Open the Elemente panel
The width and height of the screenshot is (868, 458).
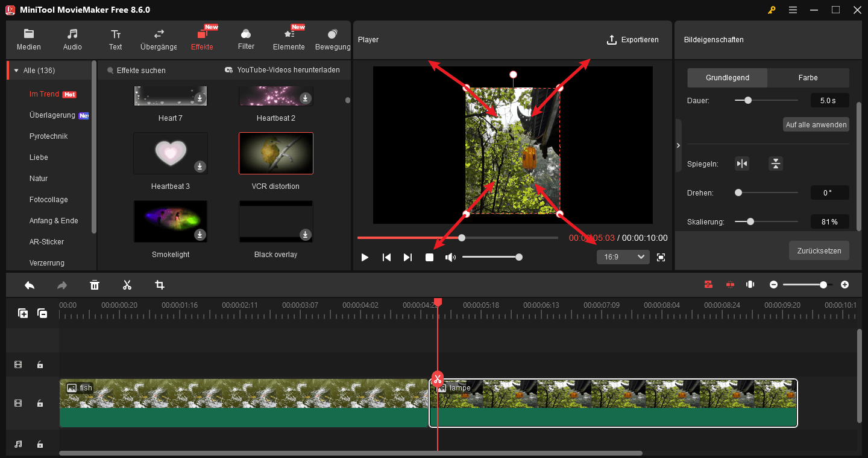click(289, 39)
